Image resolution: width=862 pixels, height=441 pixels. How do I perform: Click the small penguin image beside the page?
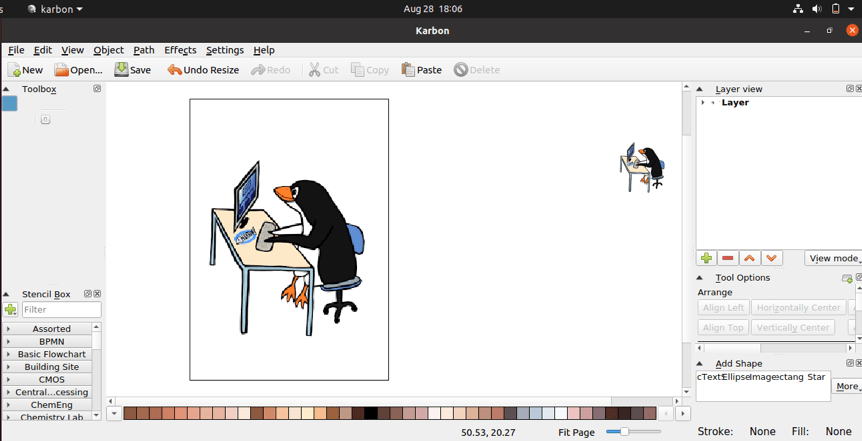tap(642, 167)
